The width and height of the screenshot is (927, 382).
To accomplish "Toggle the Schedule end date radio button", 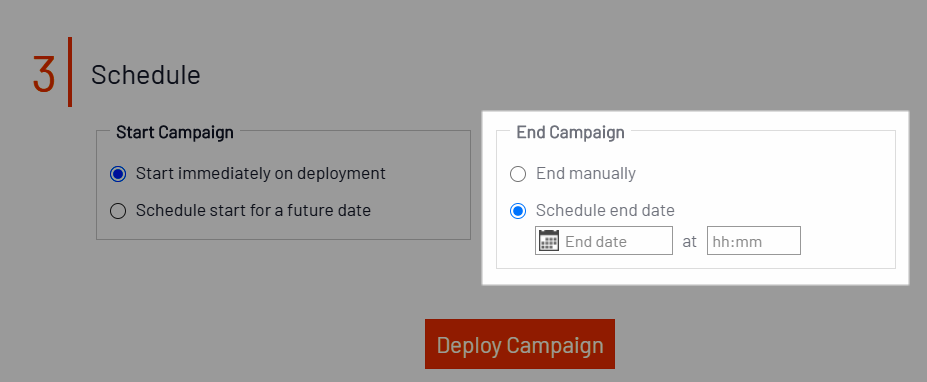I will pos(518,211).
